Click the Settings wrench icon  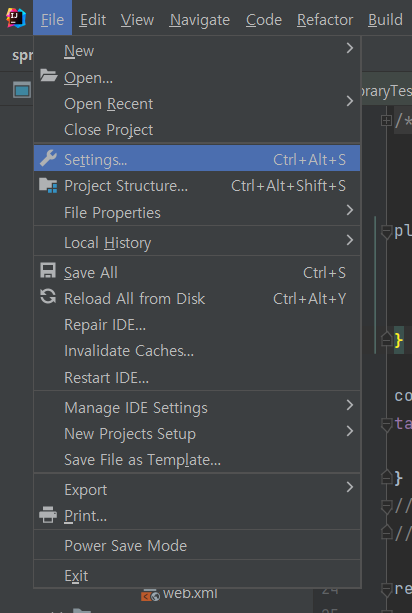(48, 158)
